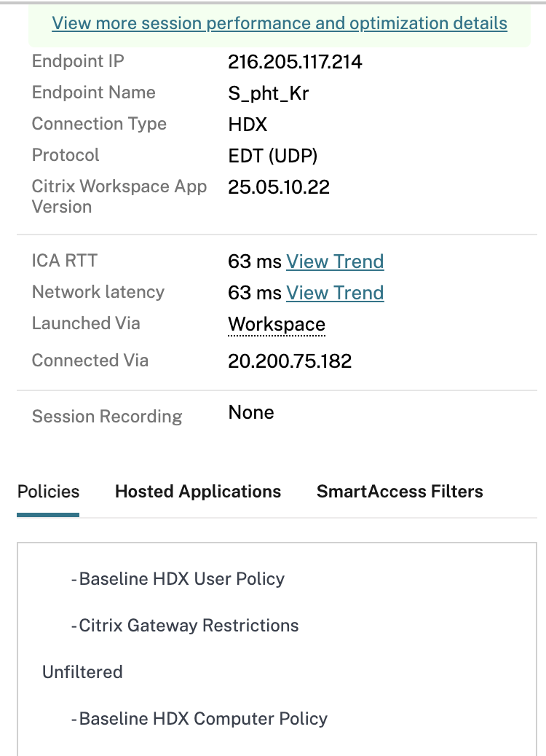Screen dimensions: 546x756
Task: Click the Unfiltered policy entry
Action: 82,672
